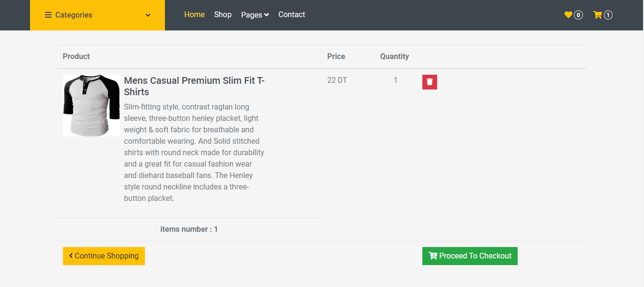Delete the t-shirt using trash icon
Viewport: 644px width, 287px height.
pyautogui.click(x=429, y=81)
